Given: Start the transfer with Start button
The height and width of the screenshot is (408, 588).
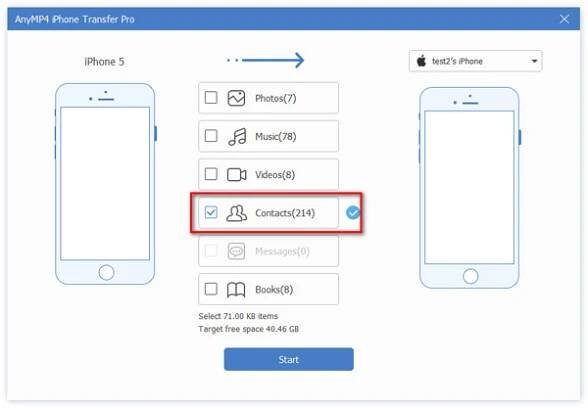Looking at the screenshot, I should (289, 359).
